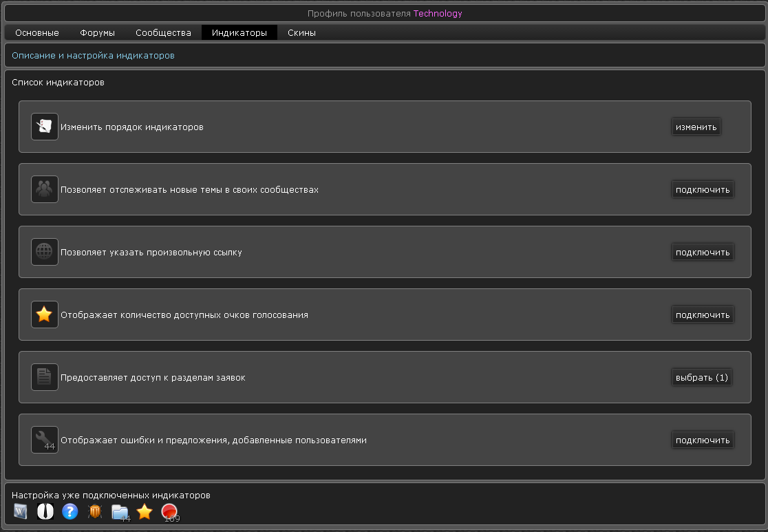768x532 pixels.
Task: Click the connected yellow star indicator
Action: [x=145, y=511]
